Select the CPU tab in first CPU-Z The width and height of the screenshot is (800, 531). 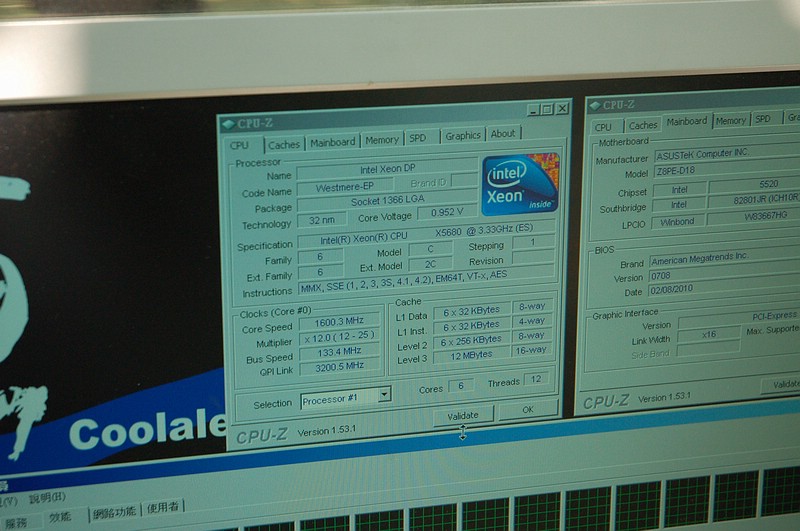[x=239, y=146]
